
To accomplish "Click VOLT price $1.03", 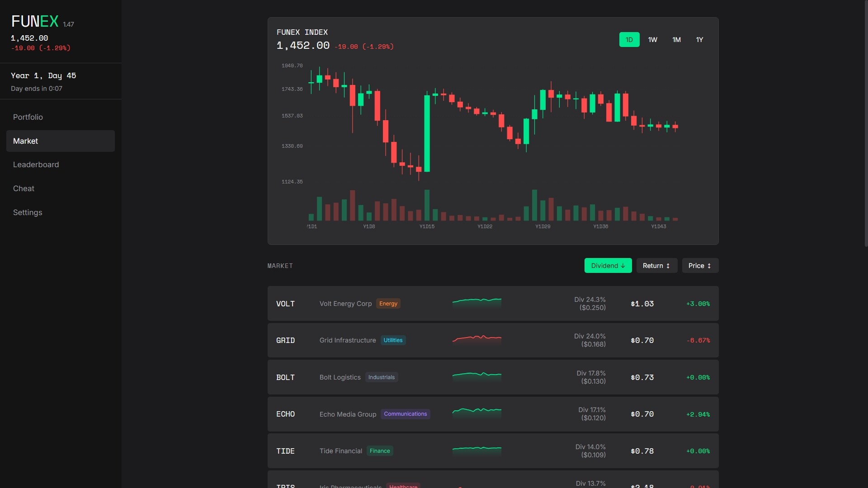I will coord(642,304).
